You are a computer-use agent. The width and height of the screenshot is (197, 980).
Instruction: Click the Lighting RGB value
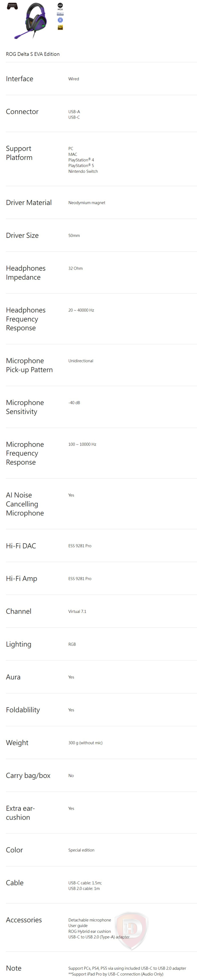[x=72, y=644]
